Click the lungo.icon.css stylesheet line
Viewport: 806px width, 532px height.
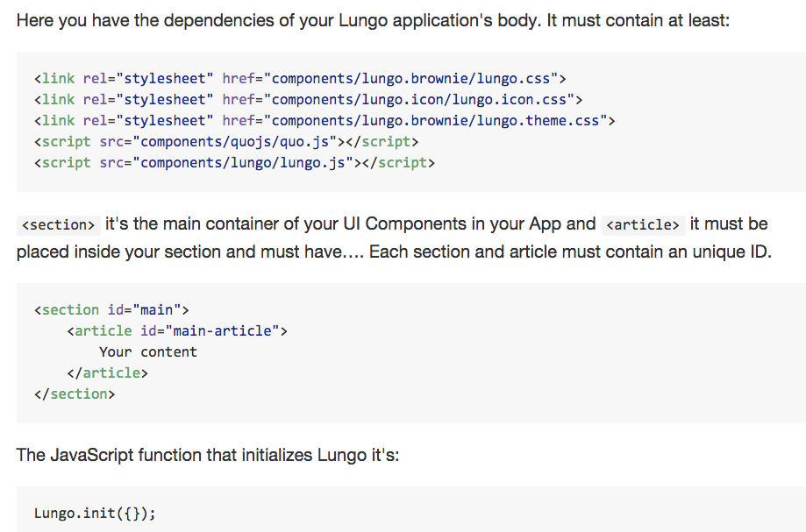[x=309, y=100]
